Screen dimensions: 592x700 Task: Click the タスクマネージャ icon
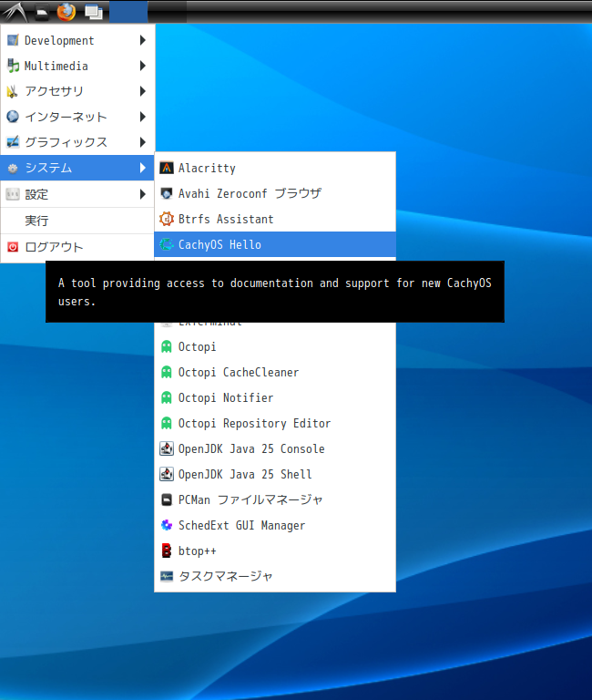(167, 576)
